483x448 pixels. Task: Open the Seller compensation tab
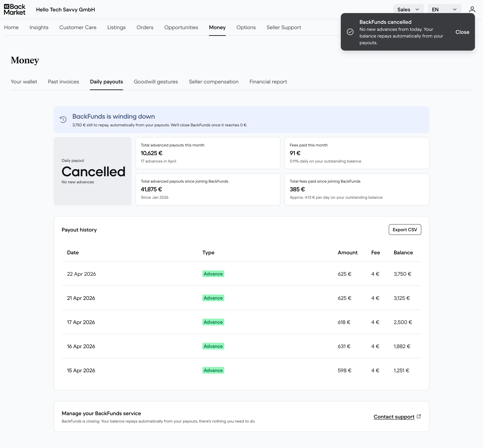pyautogui.click(x=214, y=82)
